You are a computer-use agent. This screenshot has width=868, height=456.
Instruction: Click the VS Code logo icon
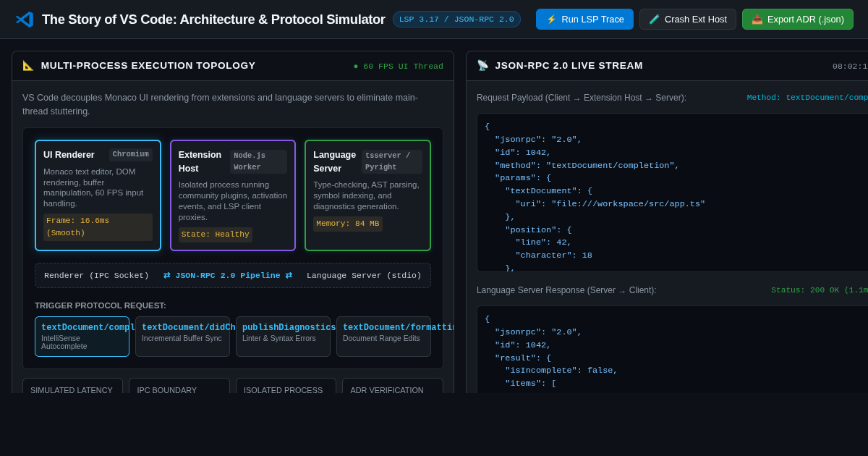coord(25,20)
